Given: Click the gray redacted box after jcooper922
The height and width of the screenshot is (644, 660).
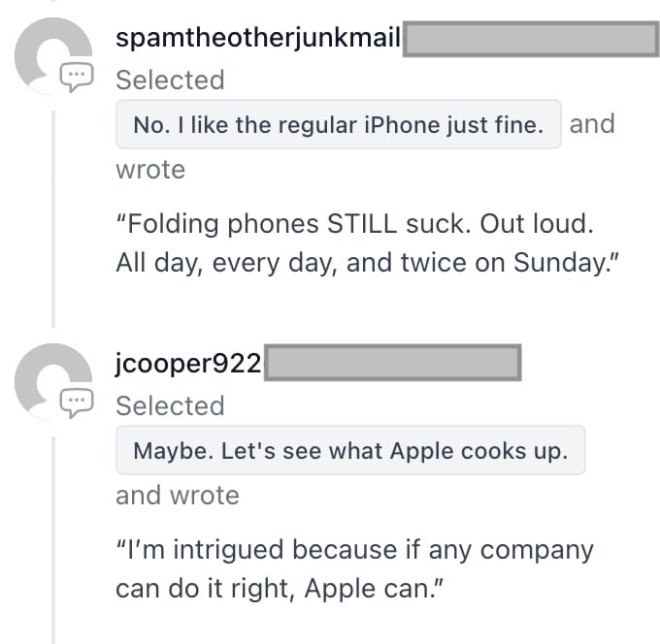Looking at the screenshot, I should pyautogui.click(x=393, y=363).
